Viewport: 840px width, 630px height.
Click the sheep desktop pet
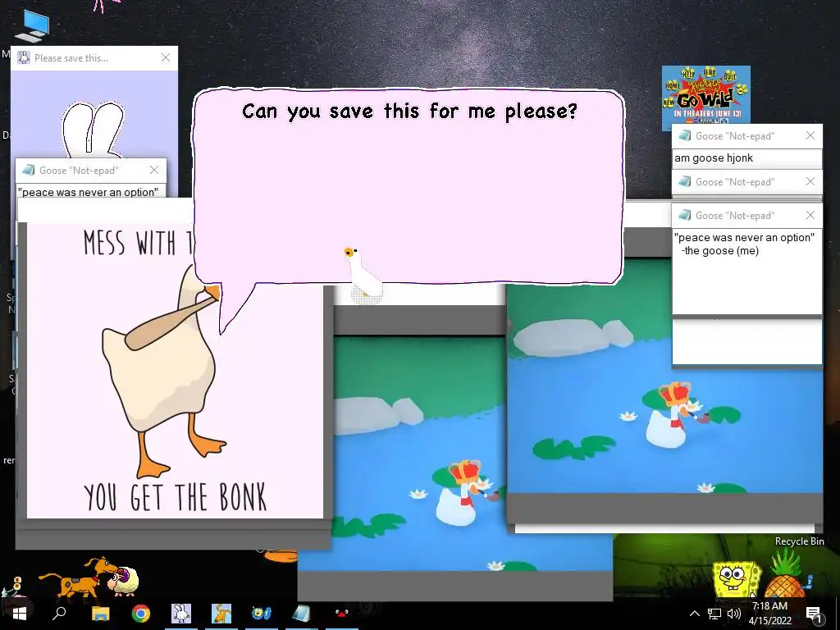(124, 582)
